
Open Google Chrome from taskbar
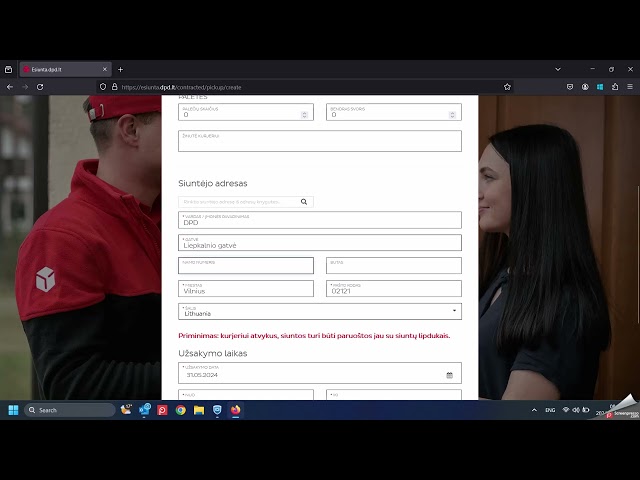click(180, 410)
